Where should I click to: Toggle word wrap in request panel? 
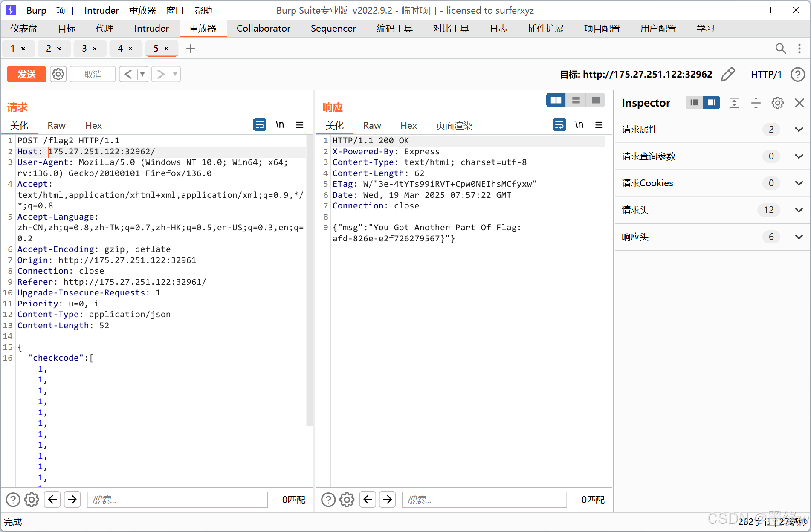[260, 125]
